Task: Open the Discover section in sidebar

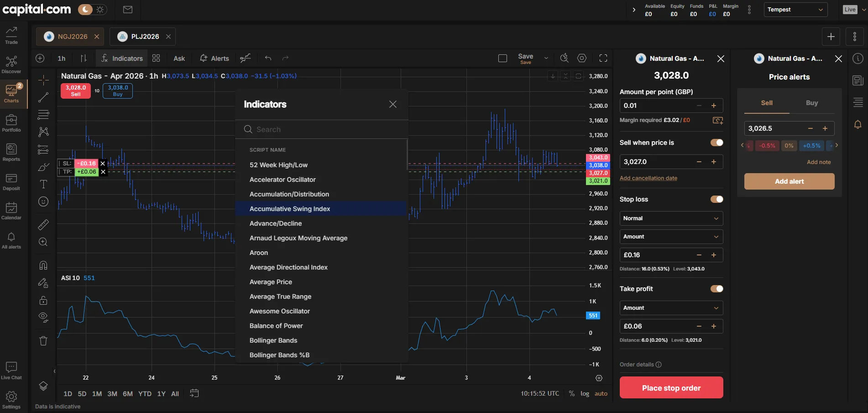Action: tap(11, 64)
